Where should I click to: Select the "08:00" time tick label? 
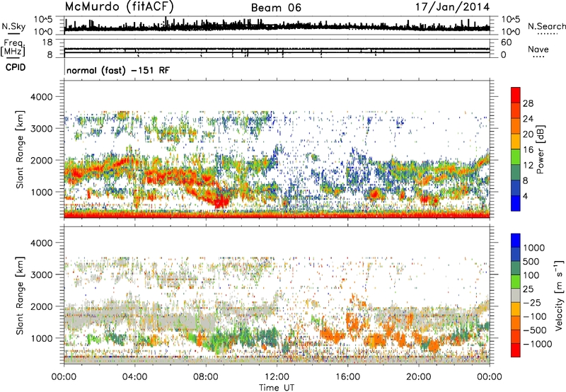206,377
